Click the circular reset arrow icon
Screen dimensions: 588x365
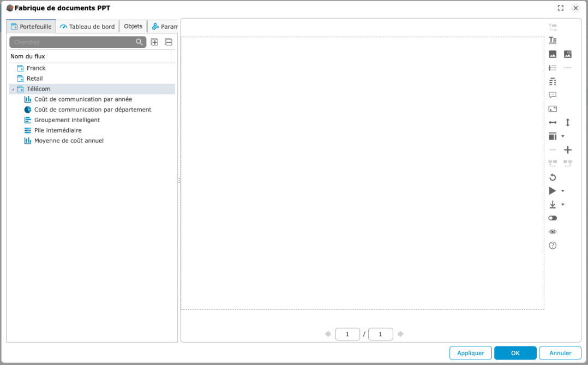[x=553, y=177]
